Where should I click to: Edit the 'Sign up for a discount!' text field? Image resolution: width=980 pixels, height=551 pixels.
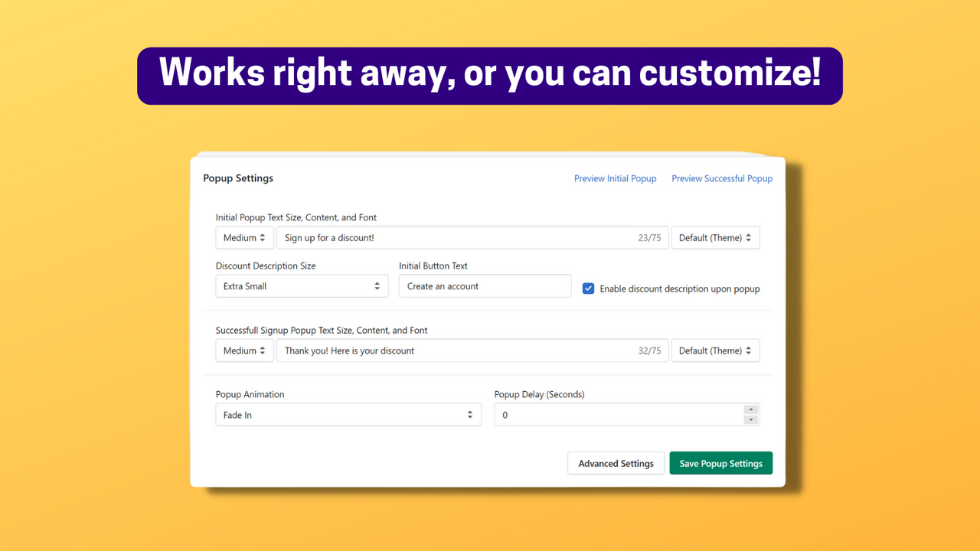(472, 238)
